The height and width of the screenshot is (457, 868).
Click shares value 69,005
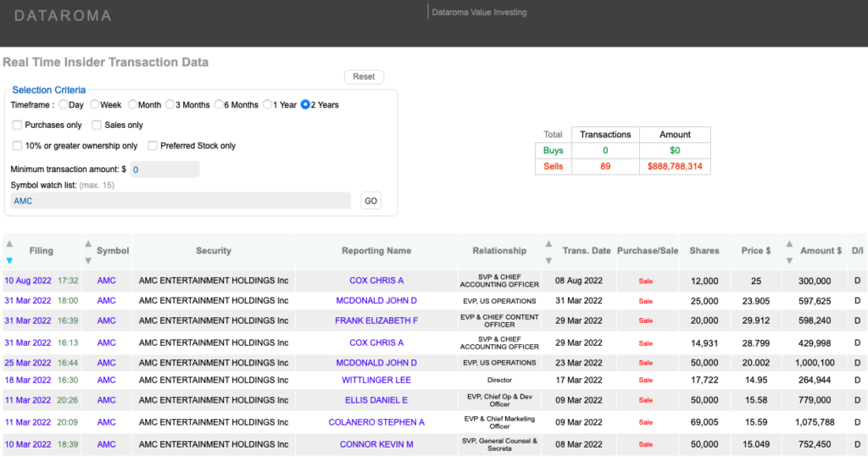click(704, 422)
